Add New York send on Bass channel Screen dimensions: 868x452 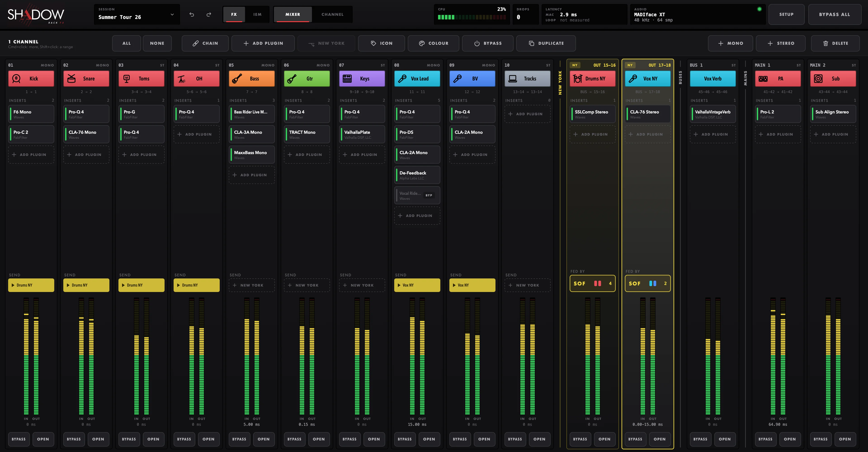point(252,285)
